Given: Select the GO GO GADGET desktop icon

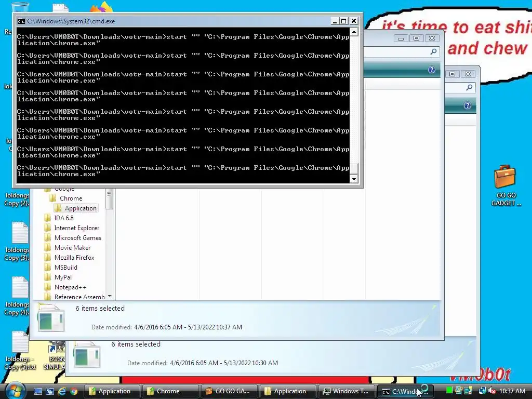Looking at the screenshot, I should click(x=506, y=185).
